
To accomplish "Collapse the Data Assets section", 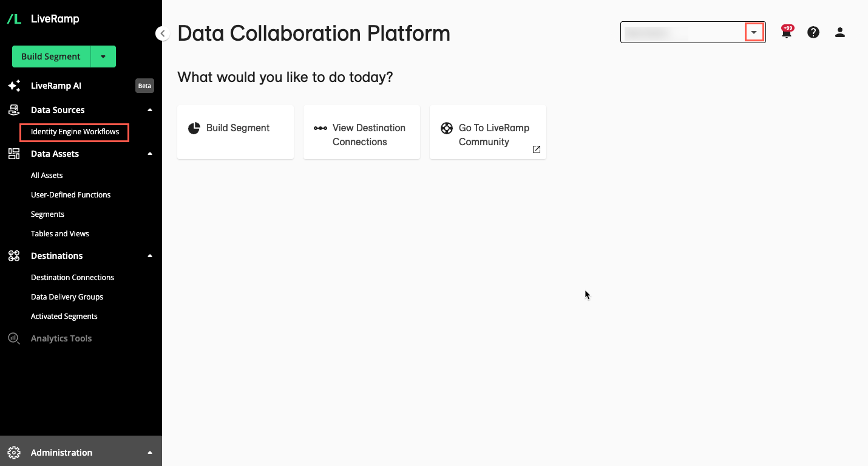I will click(x=150, y=154).
